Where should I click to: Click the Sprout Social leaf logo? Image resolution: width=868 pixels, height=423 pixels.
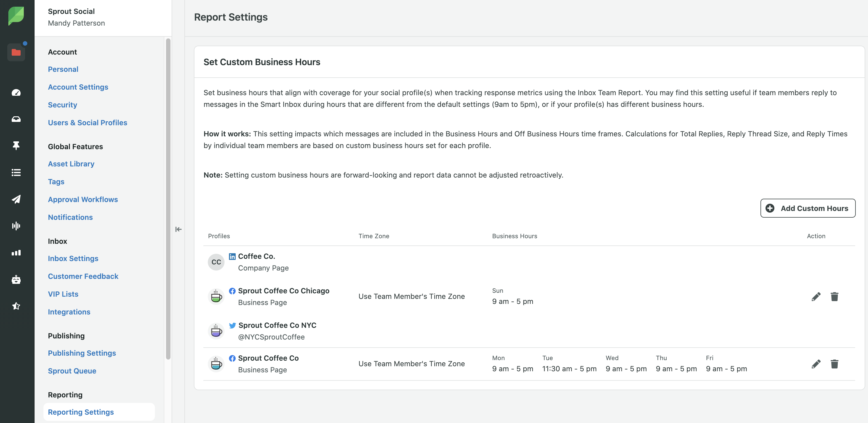coord(16,16)
